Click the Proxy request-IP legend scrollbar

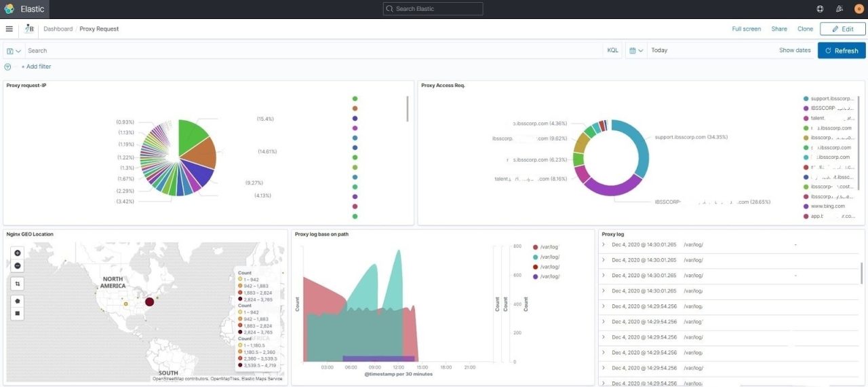click(407, 109)
